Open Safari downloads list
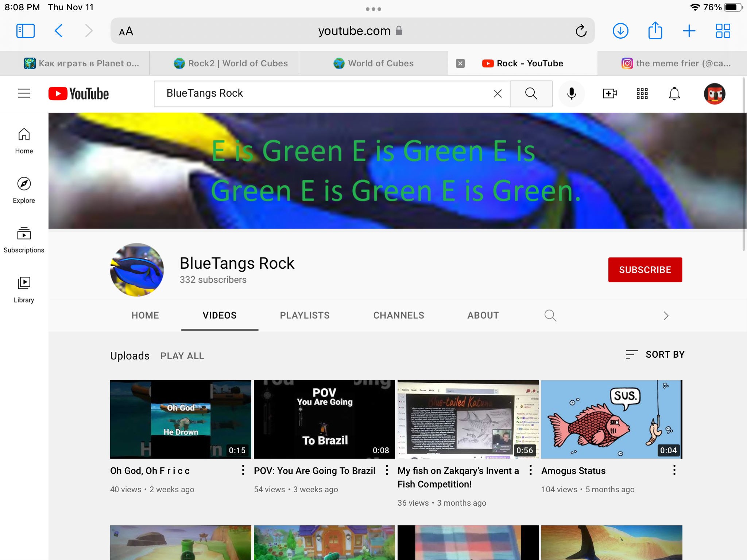The image size is (747, 560). tap(620, 31)
